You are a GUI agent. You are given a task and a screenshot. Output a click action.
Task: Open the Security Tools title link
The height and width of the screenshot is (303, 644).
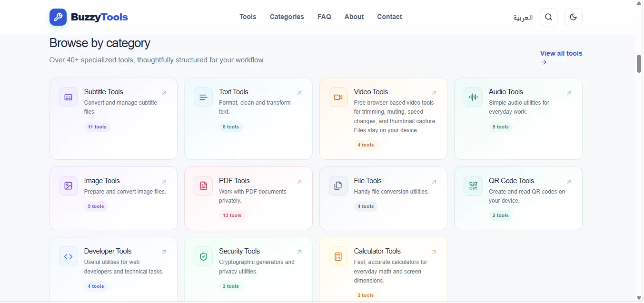[239, 251]
